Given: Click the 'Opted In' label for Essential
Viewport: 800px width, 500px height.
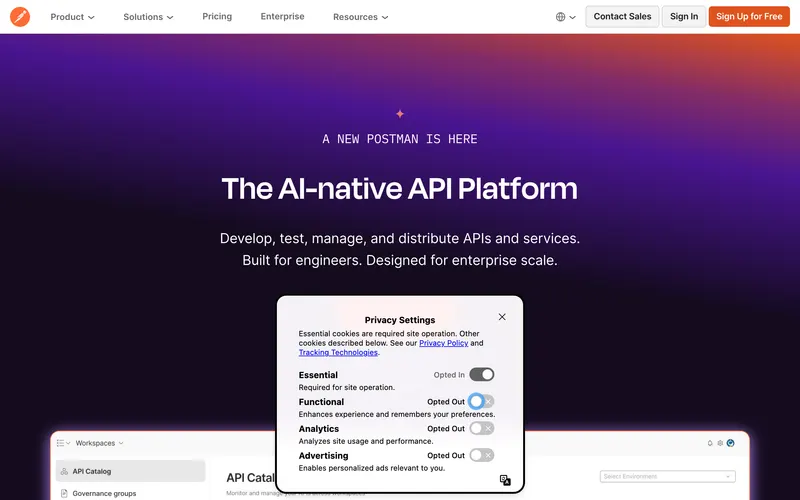Looking at the screenshot, I should click(449, 374).
